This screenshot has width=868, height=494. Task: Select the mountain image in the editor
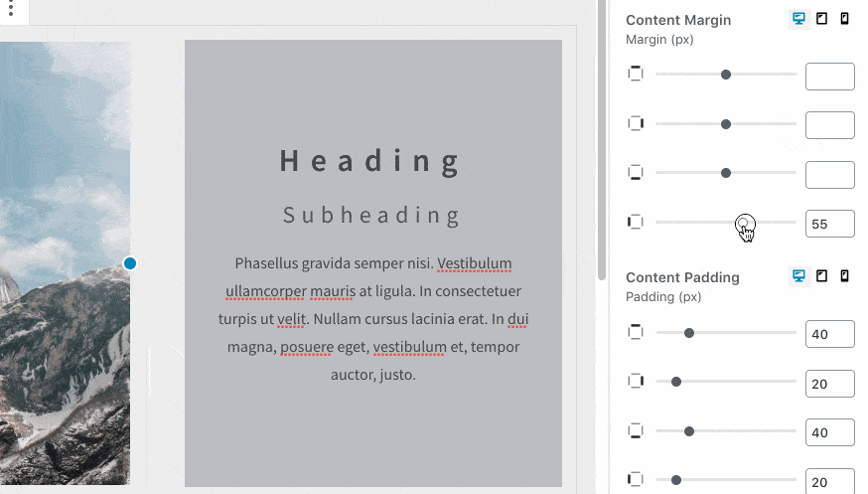65,263
